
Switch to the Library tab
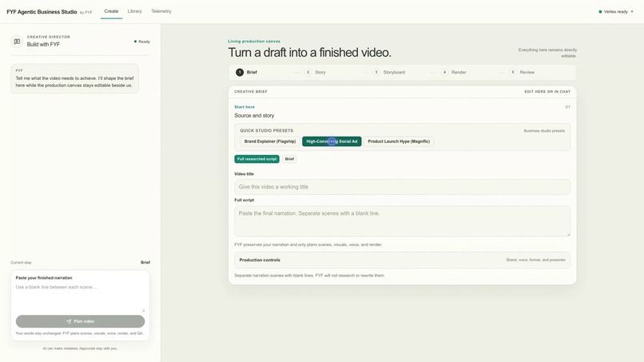[135, 11]
